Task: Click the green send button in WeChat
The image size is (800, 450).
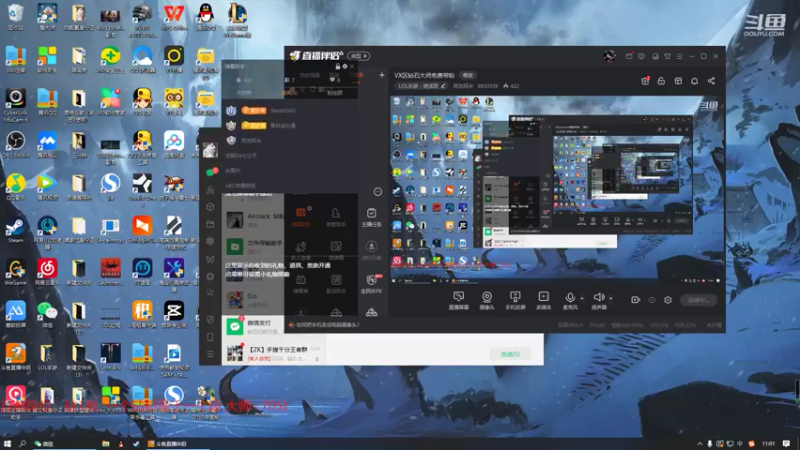Action: pyautogui.click(x=510, y=354)
